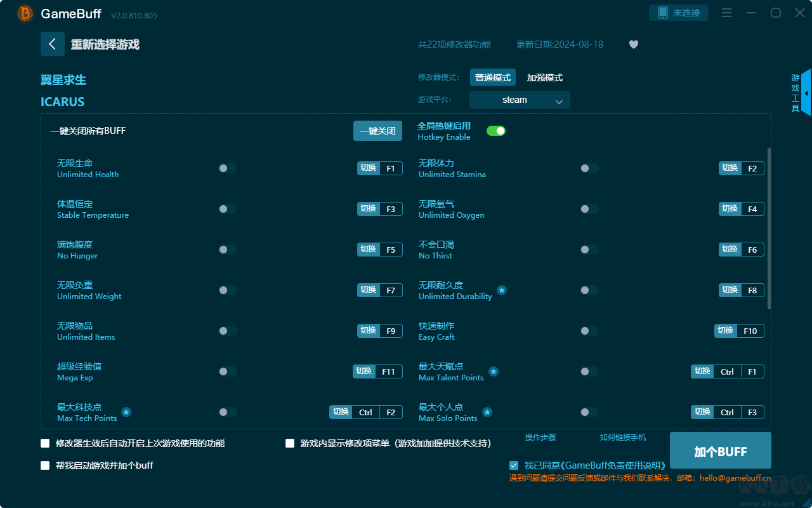
Task: Click the GameBuff logo icon
Action: [25, 13]
